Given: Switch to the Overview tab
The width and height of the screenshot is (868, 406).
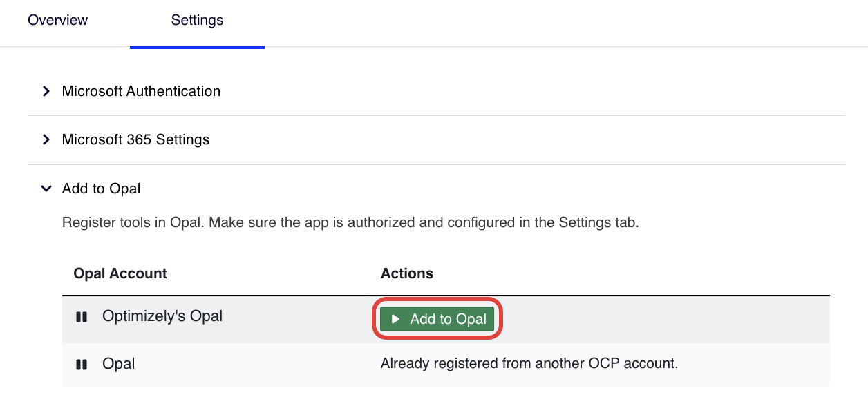Looking at the screenshot, I should 57,20.
